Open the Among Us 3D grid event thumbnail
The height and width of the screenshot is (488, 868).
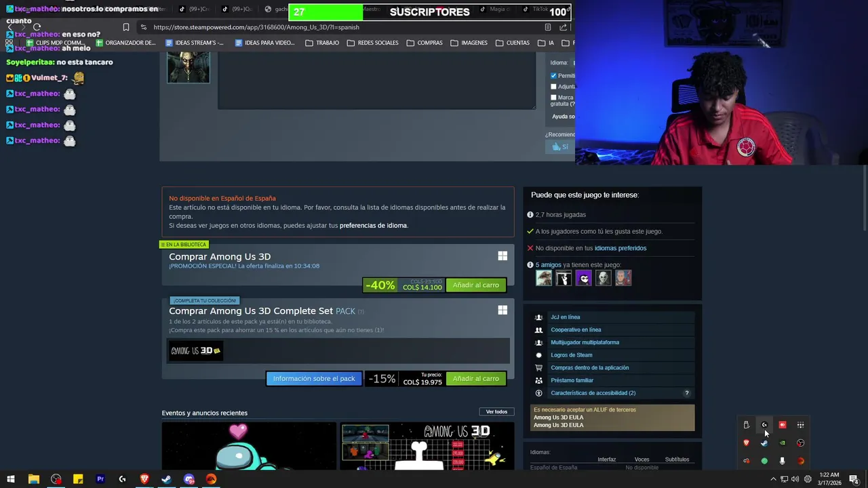tap(427, 446)
